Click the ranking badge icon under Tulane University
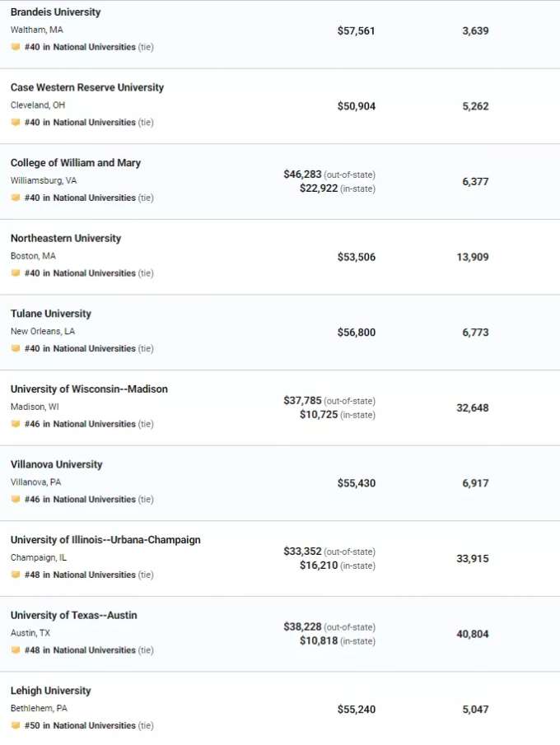 [16, 349]
